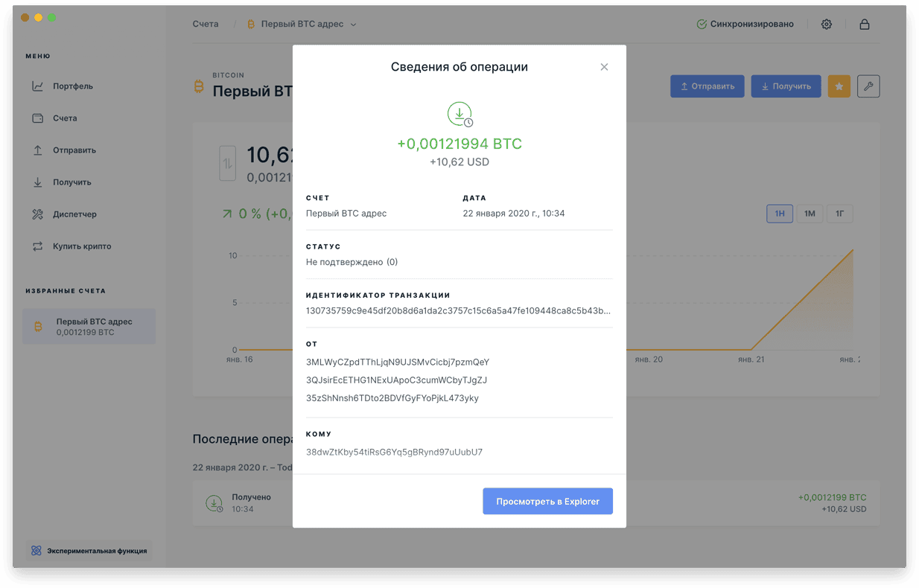Image resolution: width=919 pixels, height=588 pixels.
Task: Click sender address 3QJsirEcETHG1NExUApoC3cumWCbyTJgZJ
Action: 396,380
